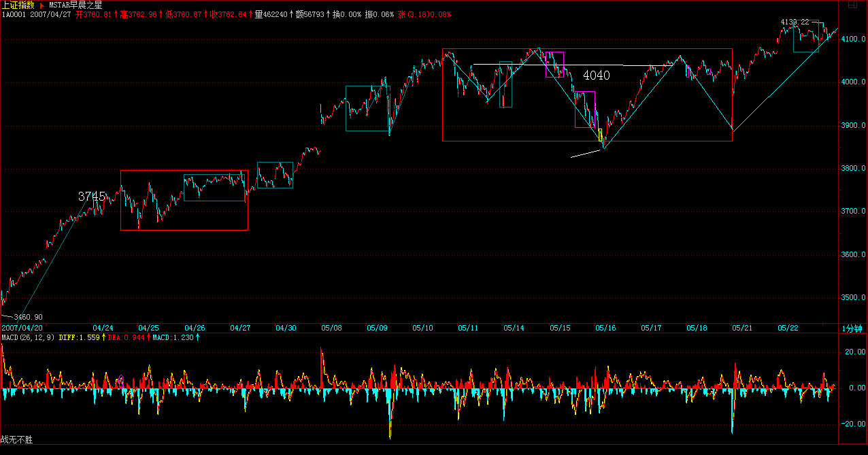This screenshot has height=455, width=868.
Task: Select the MSTAR早晨之星 indicator label
Action: (x=75, y=5)
